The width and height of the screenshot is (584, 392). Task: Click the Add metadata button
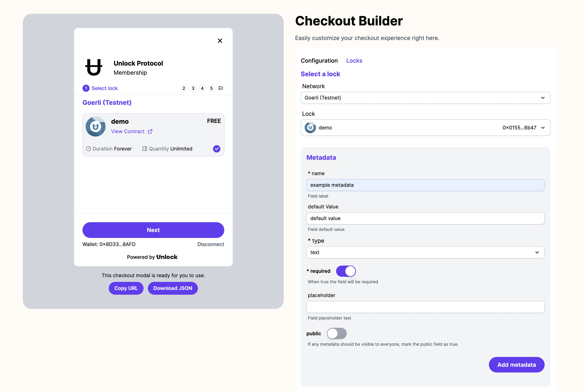[x=517, y=364]
